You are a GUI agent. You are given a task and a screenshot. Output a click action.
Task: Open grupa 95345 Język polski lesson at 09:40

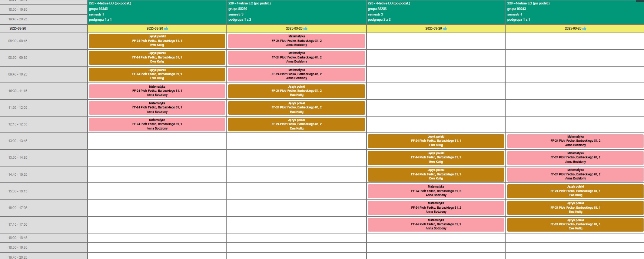tap(157, 74)
